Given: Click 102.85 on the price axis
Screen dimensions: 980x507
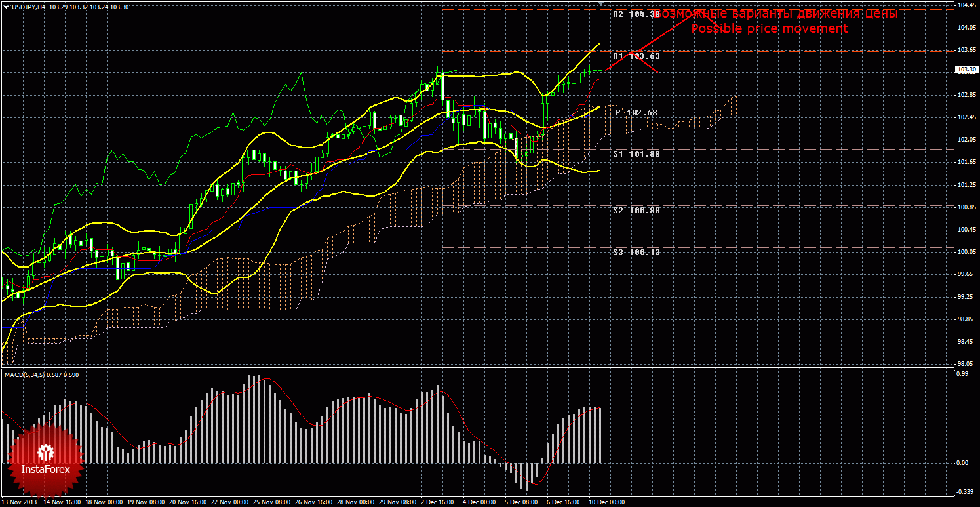Looking at the screenshot, I should pos(967,95).
